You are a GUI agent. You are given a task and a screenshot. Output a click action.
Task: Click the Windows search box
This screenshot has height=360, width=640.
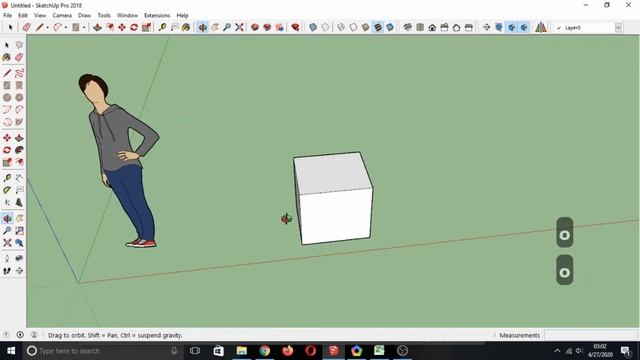pos(102,351)
